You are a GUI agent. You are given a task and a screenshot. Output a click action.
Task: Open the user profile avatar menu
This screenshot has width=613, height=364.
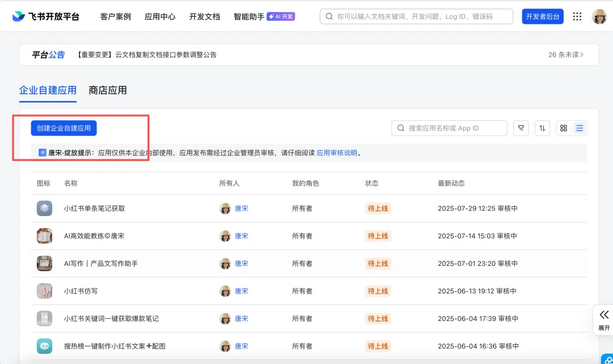click(599, 16)
